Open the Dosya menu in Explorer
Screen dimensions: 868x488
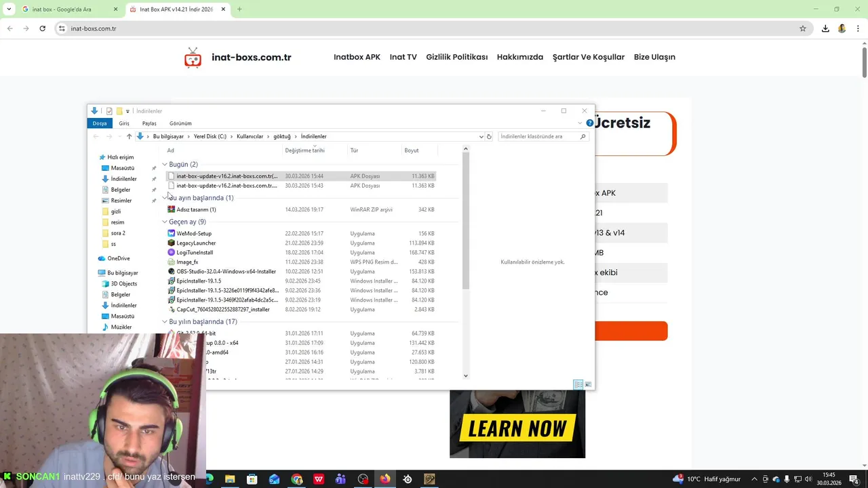point(100,123)
